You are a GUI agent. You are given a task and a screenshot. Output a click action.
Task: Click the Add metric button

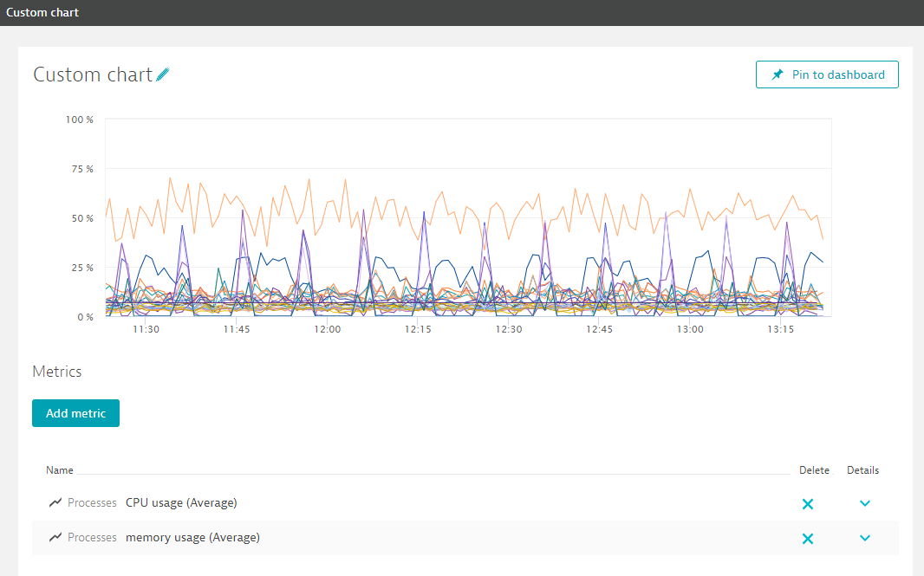[75, 413]
